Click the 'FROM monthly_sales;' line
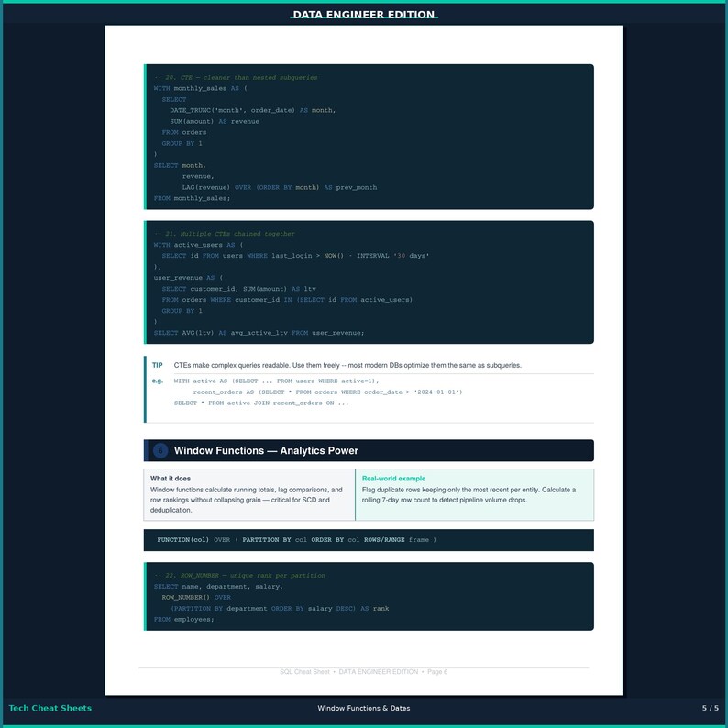The width and height of the screenshot is (728, 728). pyautogui.click(x=192, y=198)
